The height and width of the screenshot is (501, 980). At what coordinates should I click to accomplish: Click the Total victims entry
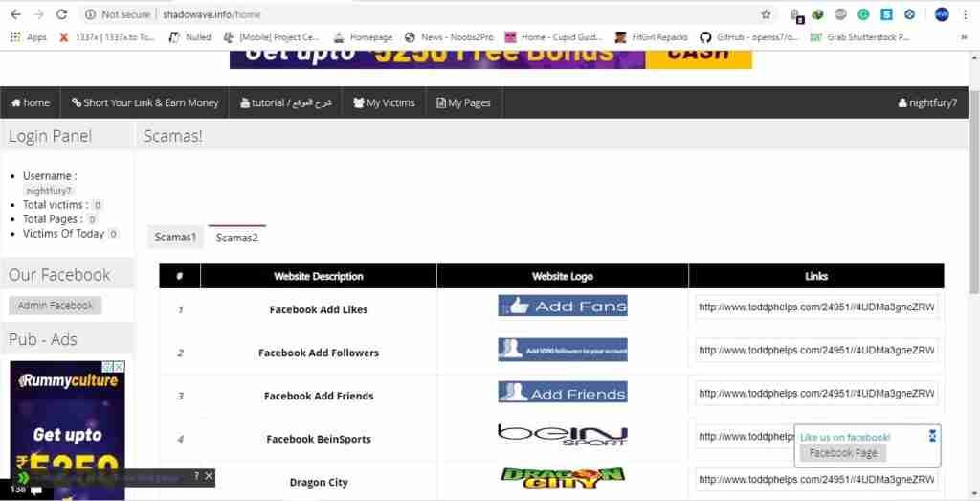pos(62,205)
